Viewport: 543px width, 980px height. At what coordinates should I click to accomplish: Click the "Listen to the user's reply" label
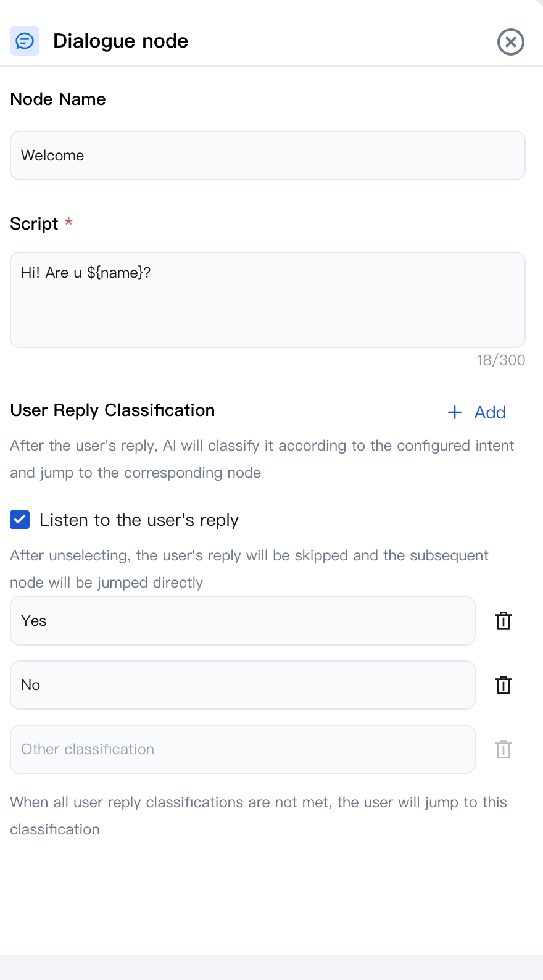(x=139, y=520)
